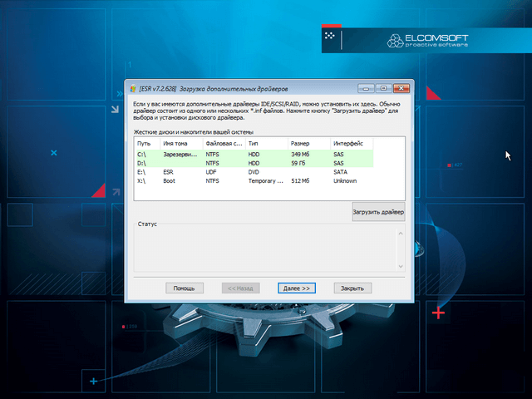
Task: Click the "Размер" column header
Action: pyautogui.click(x=309, y=144)
